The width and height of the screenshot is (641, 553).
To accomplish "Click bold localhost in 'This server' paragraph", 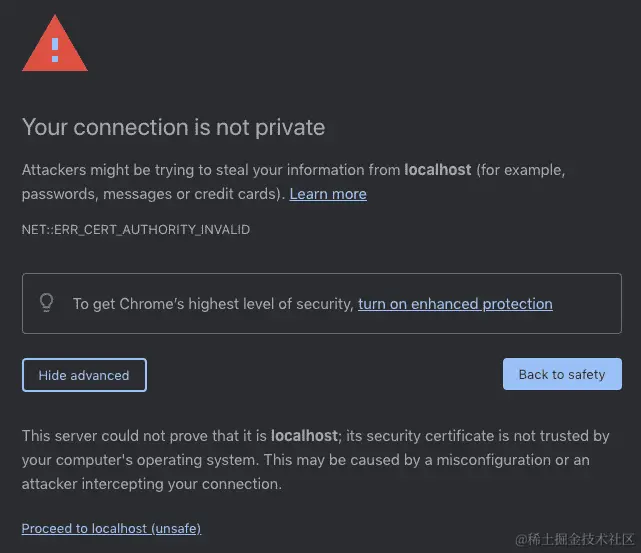I will pyautogui.click(x=305, y=436).
